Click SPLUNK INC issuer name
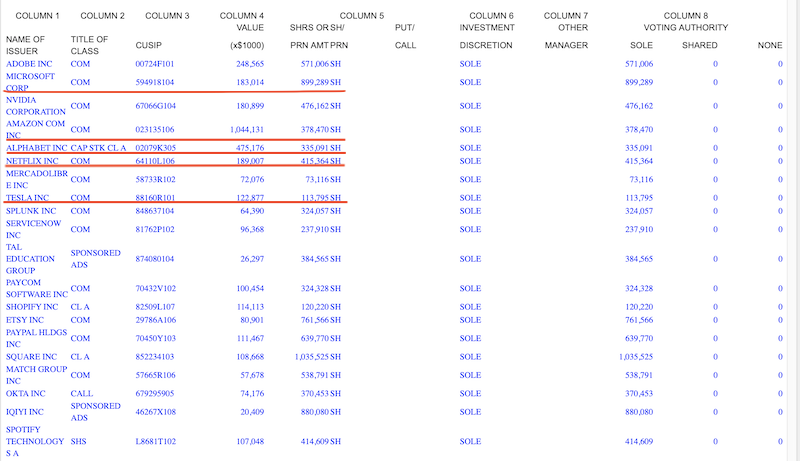Viewport: 800px width, 461px height. click(31, 211)
